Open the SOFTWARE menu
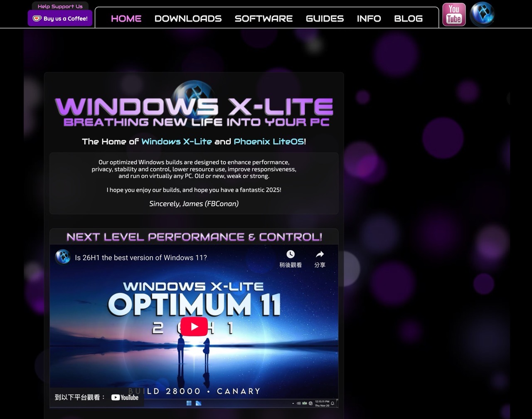The image size is (532, 419). (264, 19)
